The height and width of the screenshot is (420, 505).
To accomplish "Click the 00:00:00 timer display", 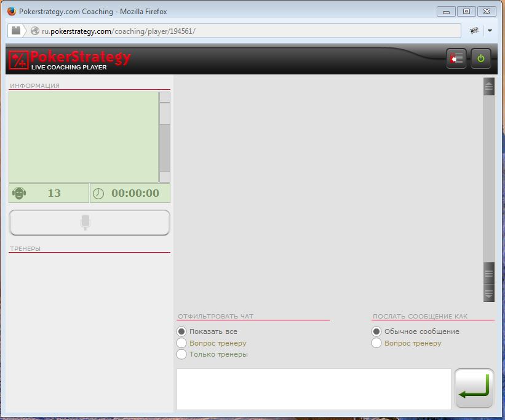I will click(x=135, y=193).
